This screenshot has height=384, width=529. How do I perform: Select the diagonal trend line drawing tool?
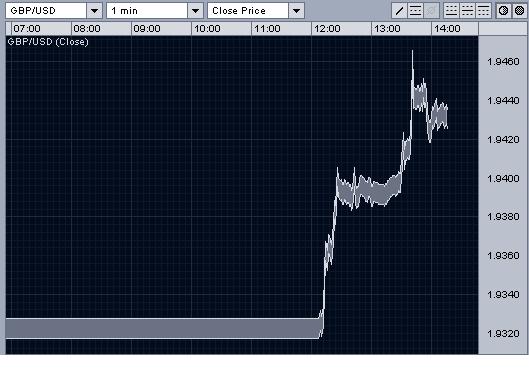tap(399, 10)
